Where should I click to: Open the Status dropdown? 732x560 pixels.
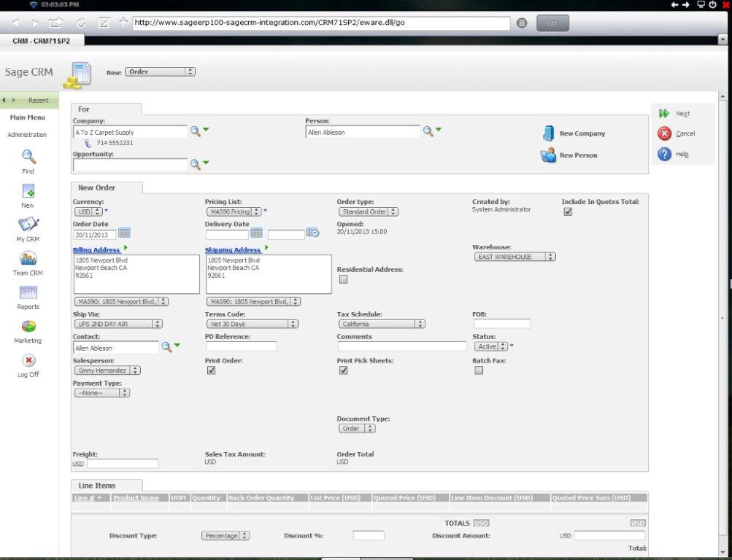(490, 346)
